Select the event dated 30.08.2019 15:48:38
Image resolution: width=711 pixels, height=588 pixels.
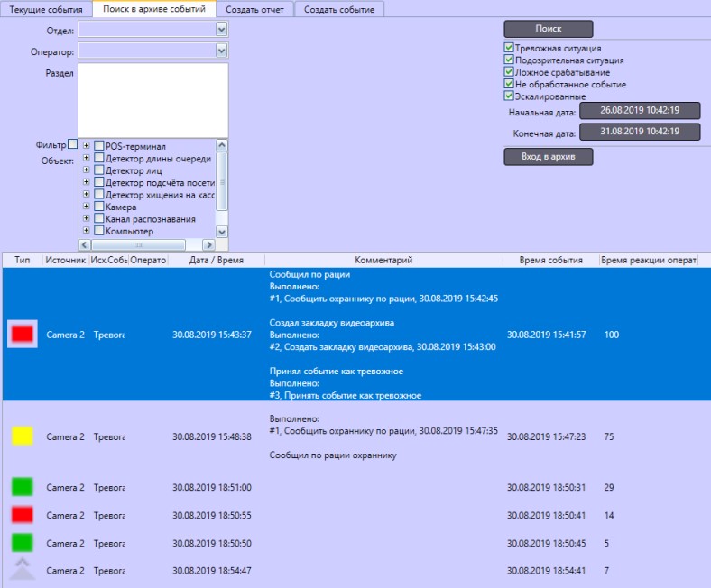coord(356,436)
